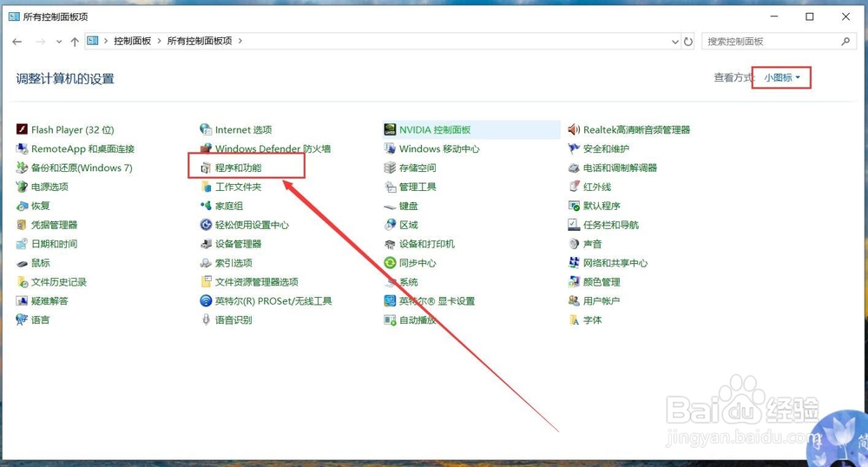Open the 管理工具 icon
This screenshot has height=467, width=868.
(x=390, y=187)
